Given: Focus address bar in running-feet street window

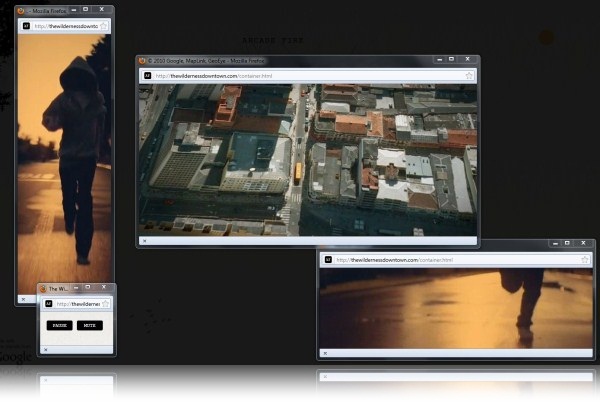Looking at the screenshot, I should coord(450,260).
